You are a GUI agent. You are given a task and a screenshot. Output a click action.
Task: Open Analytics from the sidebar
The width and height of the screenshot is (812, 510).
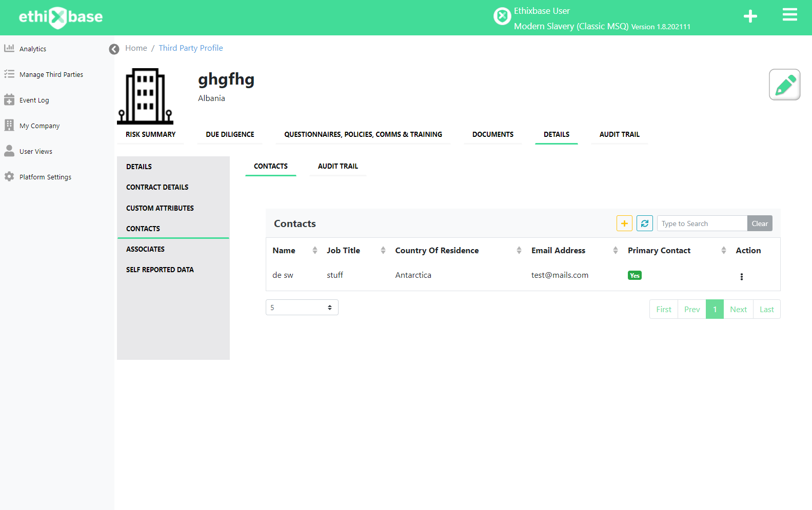[x=33, y=49]
